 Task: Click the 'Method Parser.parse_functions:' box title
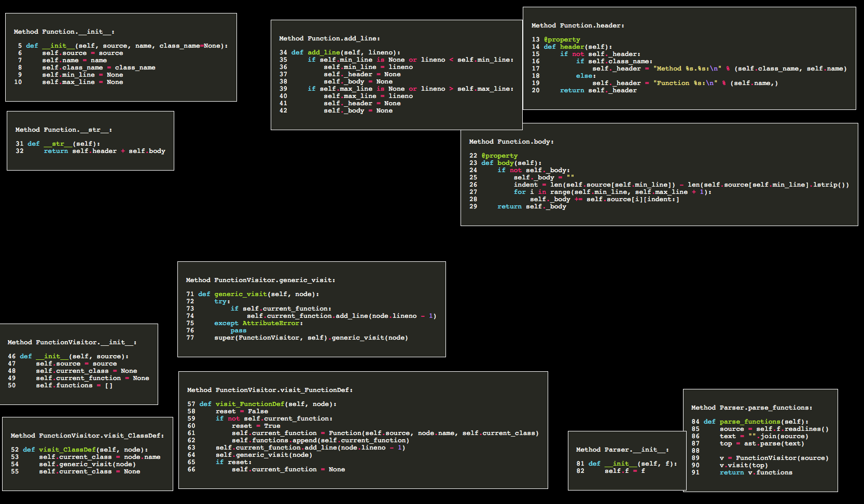pyautogui.click(x=751, y=408)
